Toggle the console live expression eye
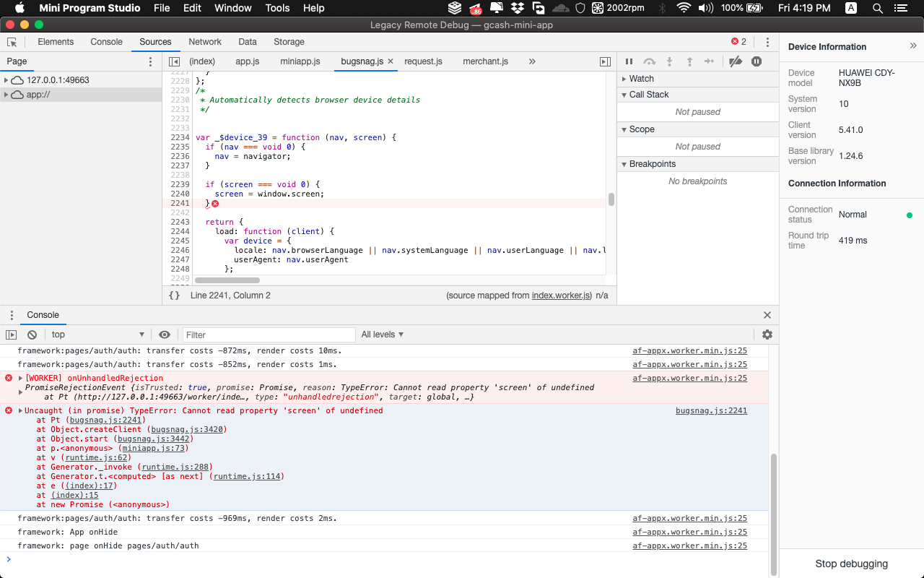This screenshot has width=924, height=578. [165, 335]
